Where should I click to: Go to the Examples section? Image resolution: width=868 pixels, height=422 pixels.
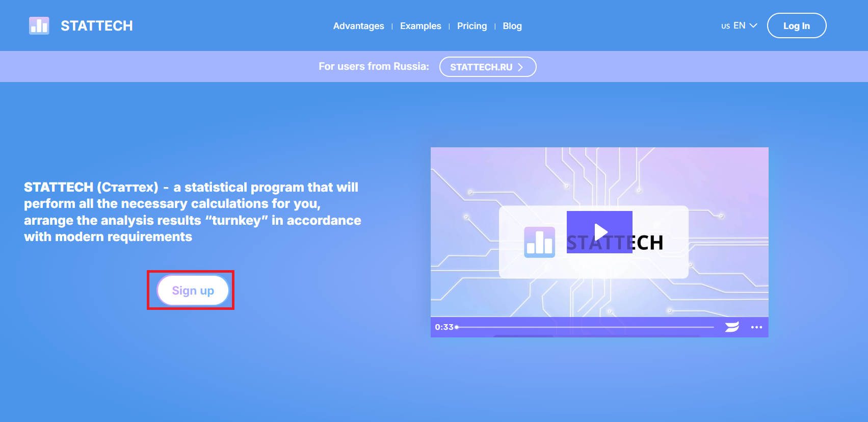(x=420, y=26)
